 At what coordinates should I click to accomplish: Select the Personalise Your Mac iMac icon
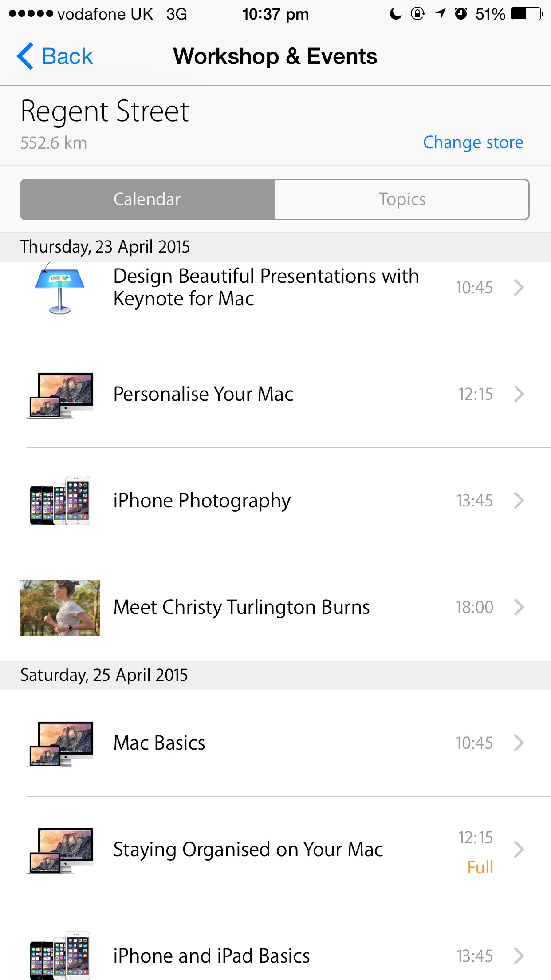60,395
